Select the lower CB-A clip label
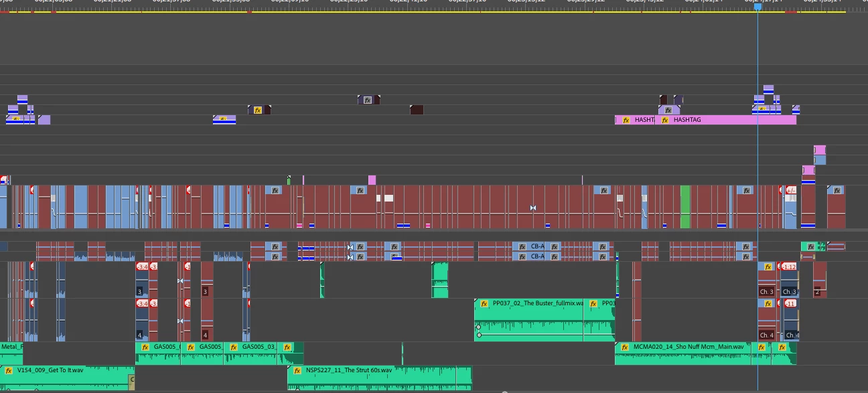Image resolution: width=868 pixels, height=393 pixels. point(537,256)
